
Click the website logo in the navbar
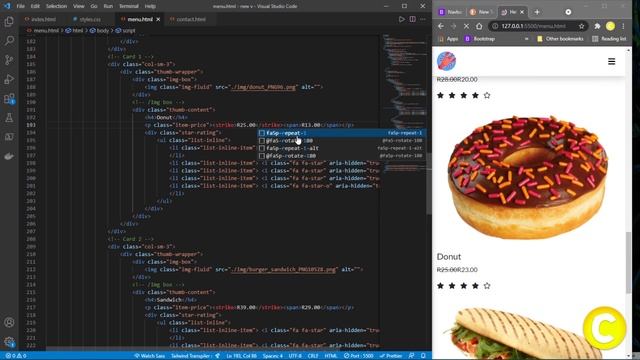(x=447, y=61)
